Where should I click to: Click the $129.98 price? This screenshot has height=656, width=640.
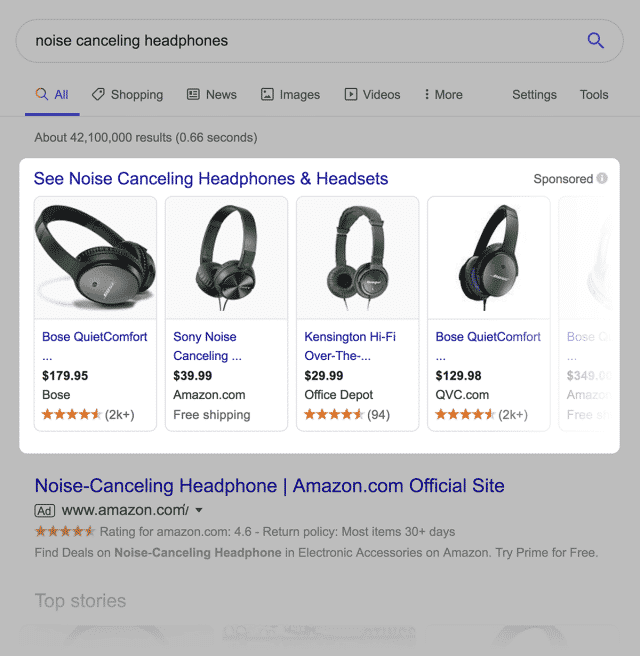[x=458, y=375]
